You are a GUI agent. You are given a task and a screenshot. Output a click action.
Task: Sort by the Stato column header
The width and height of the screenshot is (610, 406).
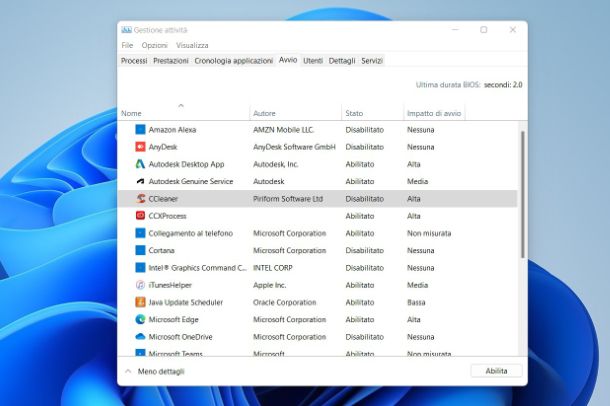click(373, 112)
